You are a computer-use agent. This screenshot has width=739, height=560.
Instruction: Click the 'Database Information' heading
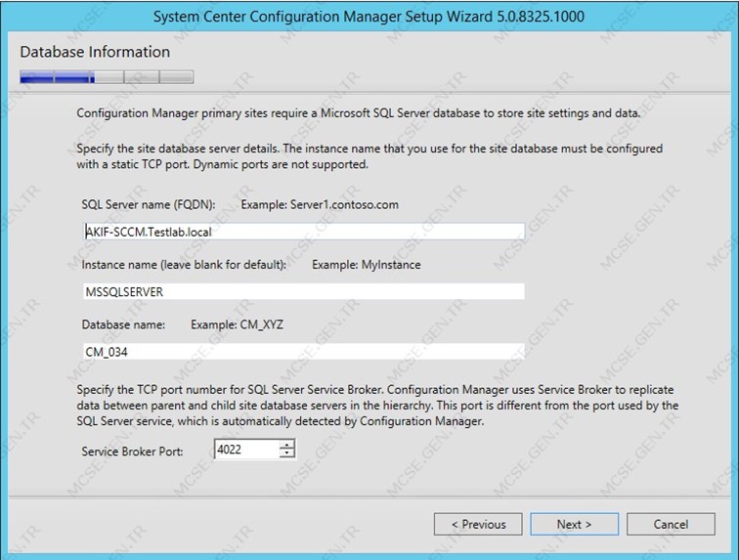(95, 52)
